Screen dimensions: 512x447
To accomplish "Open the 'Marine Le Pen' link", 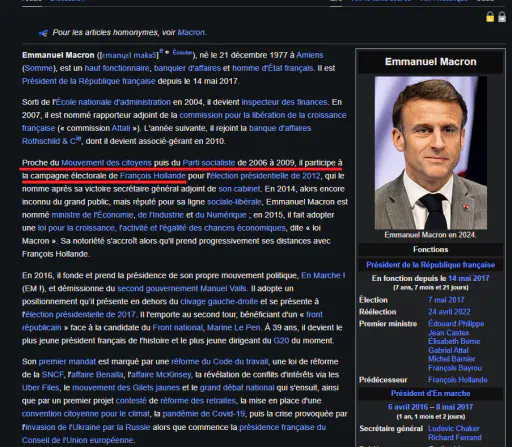I will (x=233, y=327).
